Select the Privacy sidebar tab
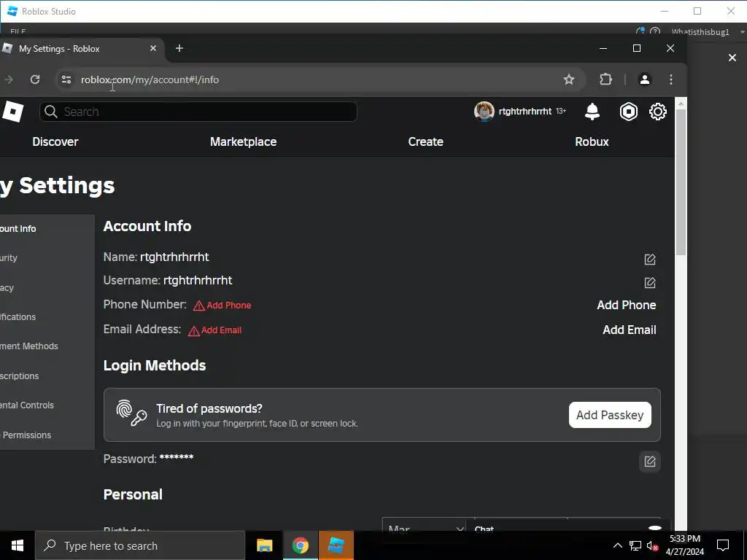Screen dimensions: 747x560 pyautogui.click(x=47, y=287)
